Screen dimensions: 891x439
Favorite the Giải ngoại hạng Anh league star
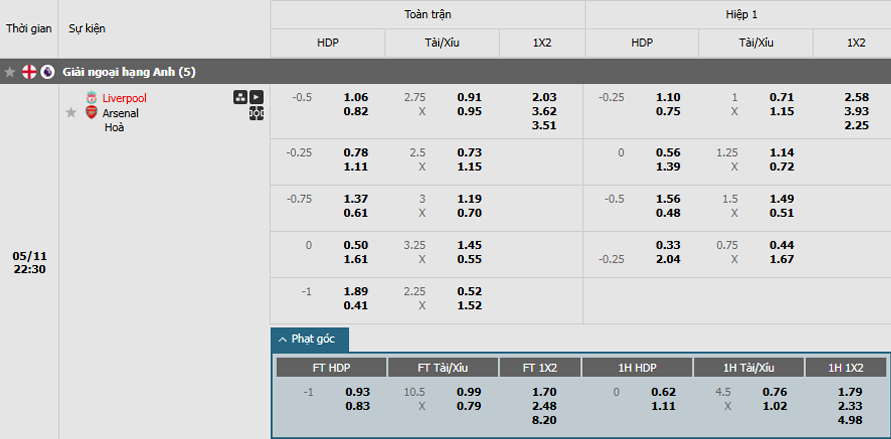click(x=9, y=72)
